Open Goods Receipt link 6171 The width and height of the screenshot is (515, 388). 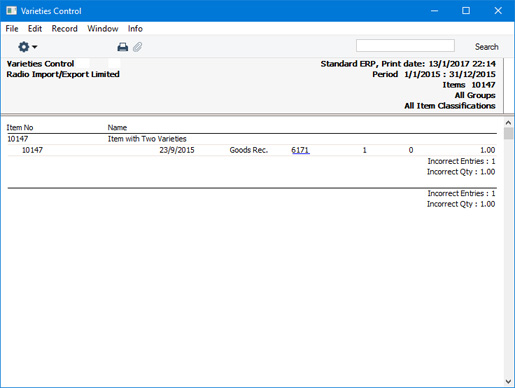point(300,150)
